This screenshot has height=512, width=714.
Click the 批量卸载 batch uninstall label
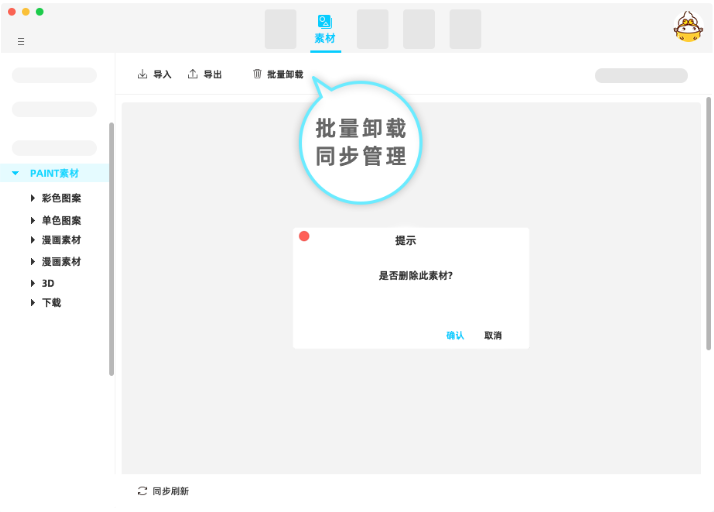[x=285, y=74]
